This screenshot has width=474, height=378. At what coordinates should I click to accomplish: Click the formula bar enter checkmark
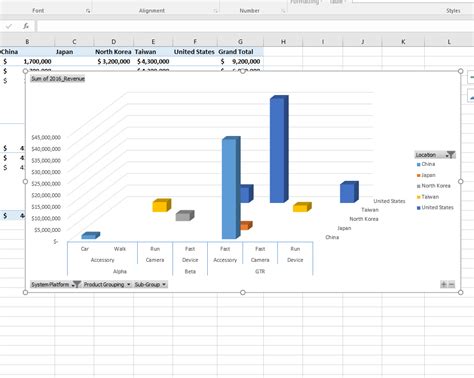click(9, 26)
